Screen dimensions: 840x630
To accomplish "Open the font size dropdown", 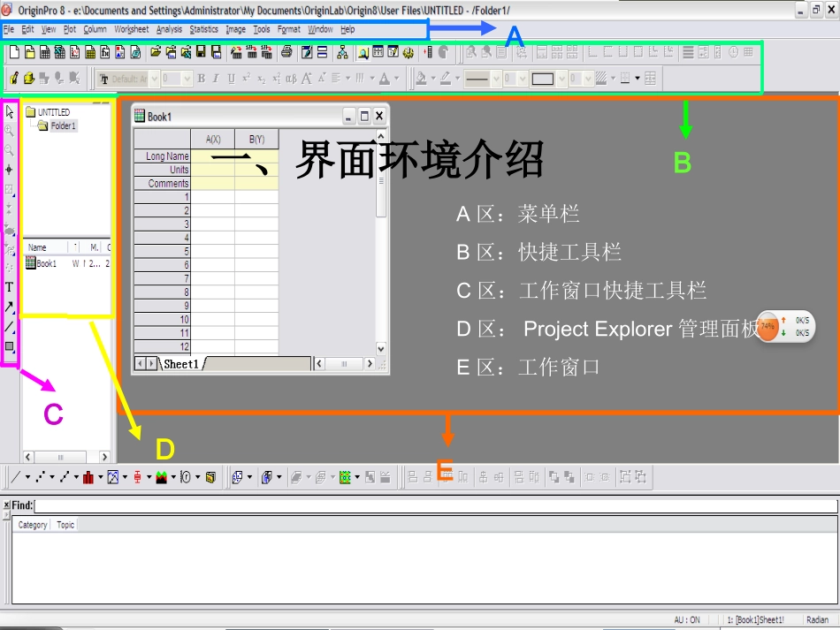I will (x=187, y=79).
